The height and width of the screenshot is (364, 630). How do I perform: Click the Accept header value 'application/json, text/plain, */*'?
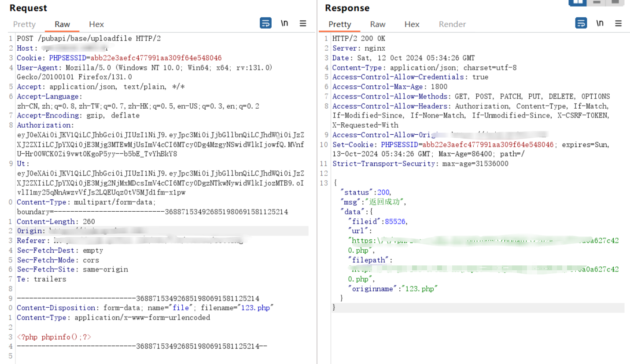(117, 87)
